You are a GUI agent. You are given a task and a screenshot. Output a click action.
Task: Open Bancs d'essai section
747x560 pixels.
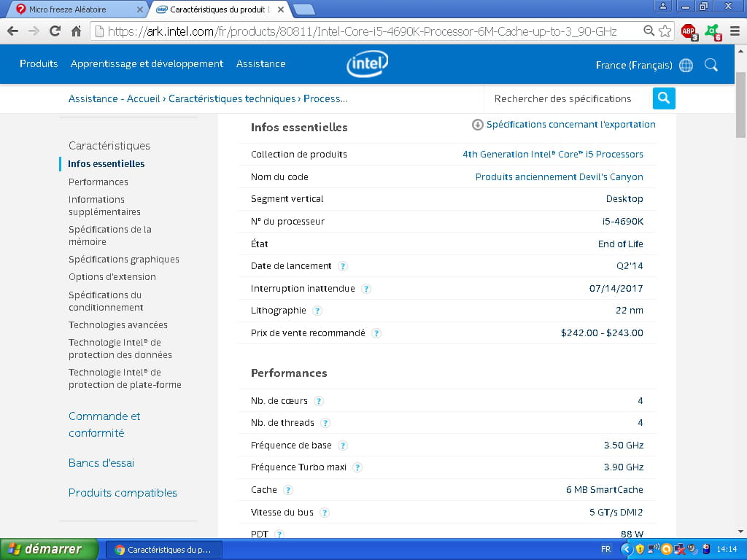tap(101, 463)
